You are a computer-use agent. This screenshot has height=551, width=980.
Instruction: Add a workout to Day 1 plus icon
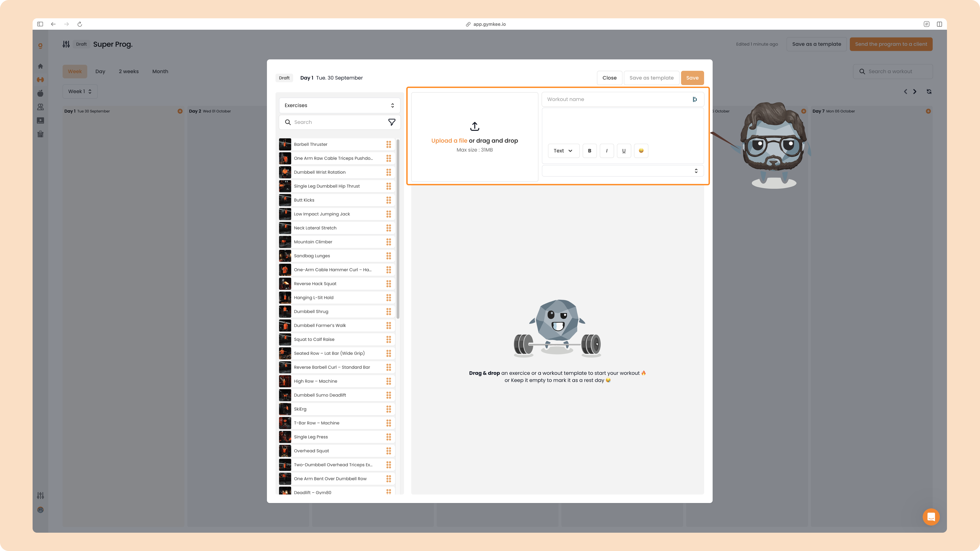pyautogui.click(x=180, y=111)
